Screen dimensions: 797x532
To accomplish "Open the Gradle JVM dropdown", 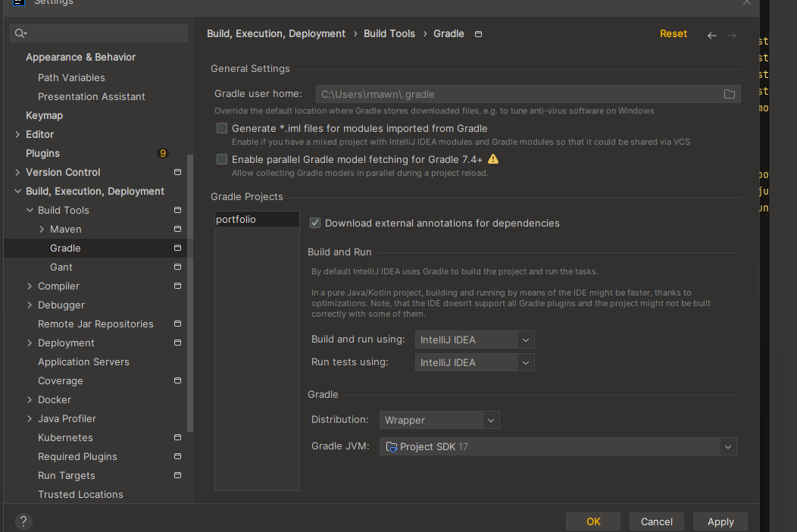I will click(x=558, y=446).
